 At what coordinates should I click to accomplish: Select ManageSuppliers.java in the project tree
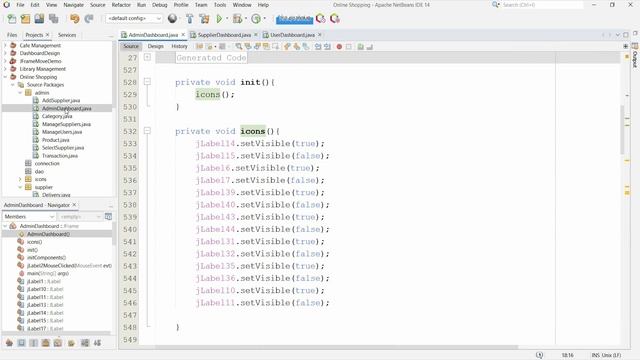tap(66, 124)
